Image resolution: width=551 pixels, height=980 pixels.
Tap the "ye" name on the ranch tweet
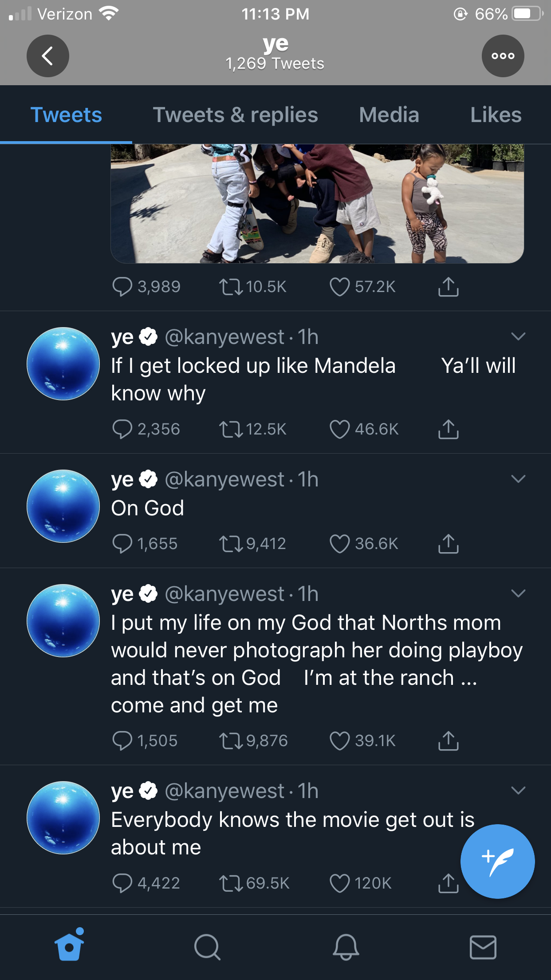pos(122,594)
